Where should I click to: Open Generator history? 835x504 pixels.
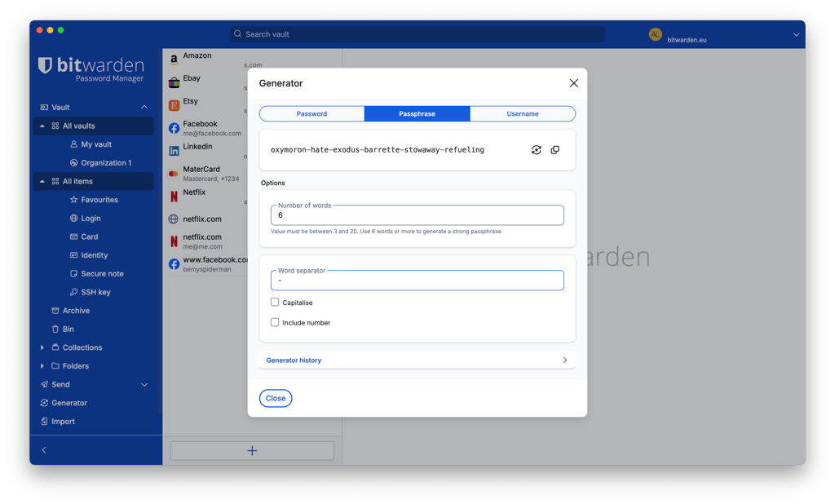click(417, 360)
